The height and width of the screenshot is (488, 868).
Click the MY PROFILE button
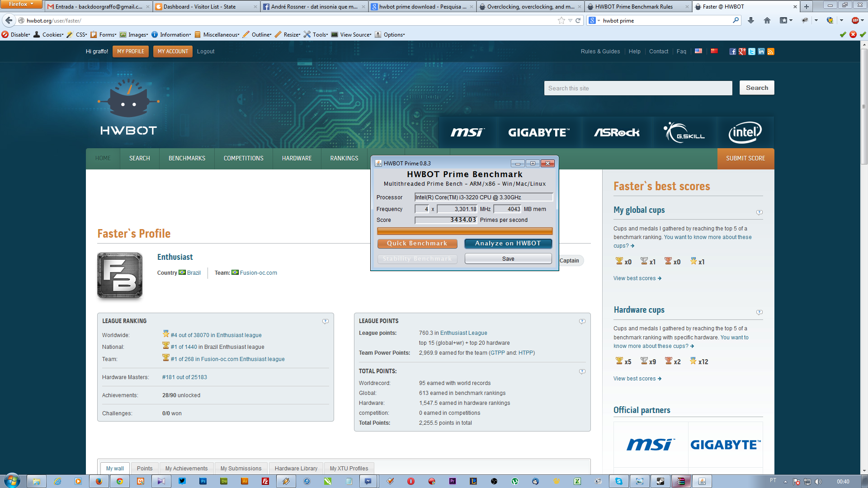[131, 52]
